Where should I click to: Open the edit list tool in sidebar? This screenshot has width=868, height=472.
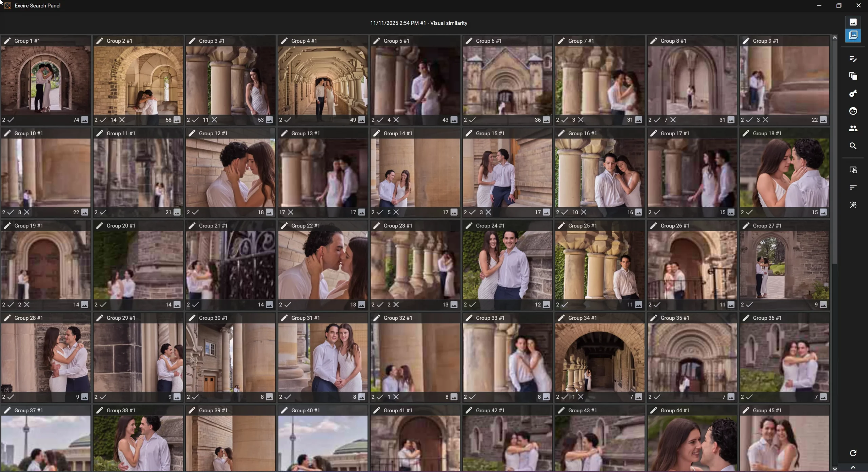click(x=853, y=59)
